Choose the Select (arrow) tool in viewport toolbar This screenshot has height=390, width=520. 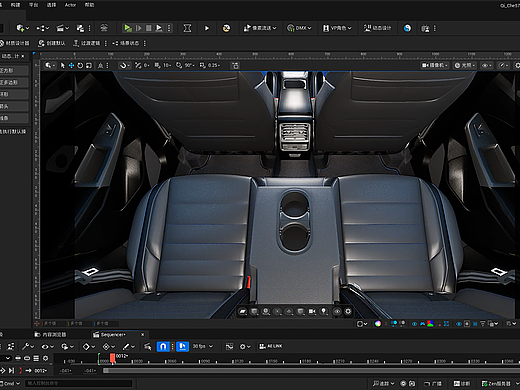pos(62,65)
